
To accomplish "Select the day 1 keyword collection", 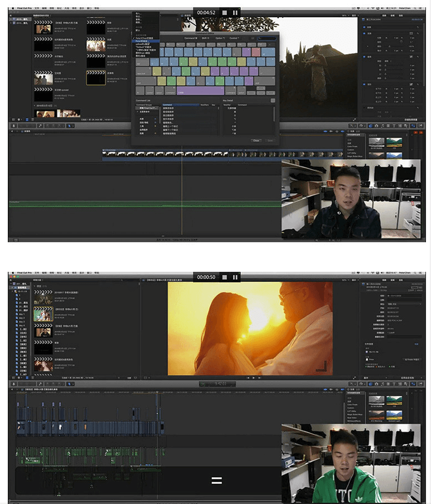I will (21, 314).
